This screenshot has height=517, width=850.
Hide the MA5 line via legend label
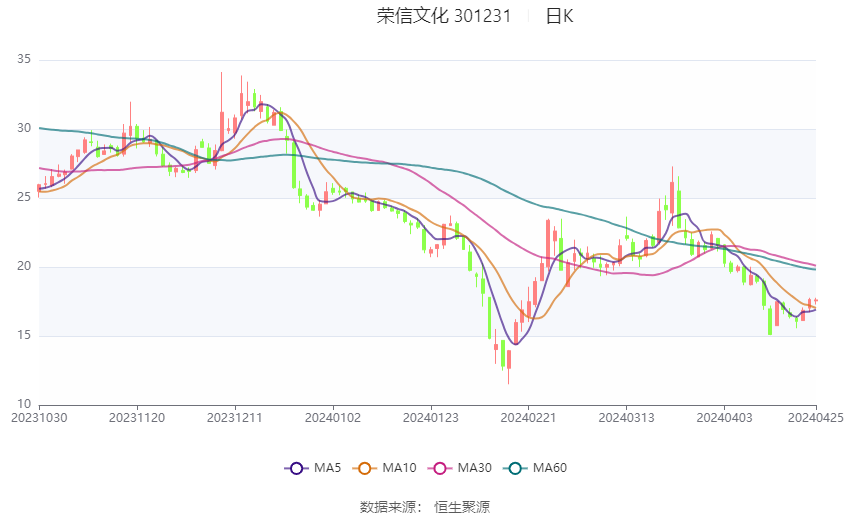coord(327,468)
